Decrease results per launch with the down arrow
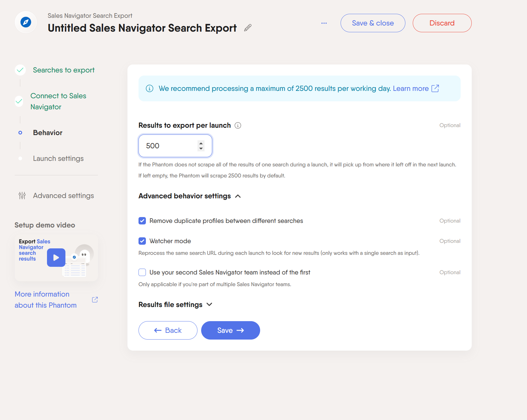This screenshot has width=527, height=420. (201, 149)
